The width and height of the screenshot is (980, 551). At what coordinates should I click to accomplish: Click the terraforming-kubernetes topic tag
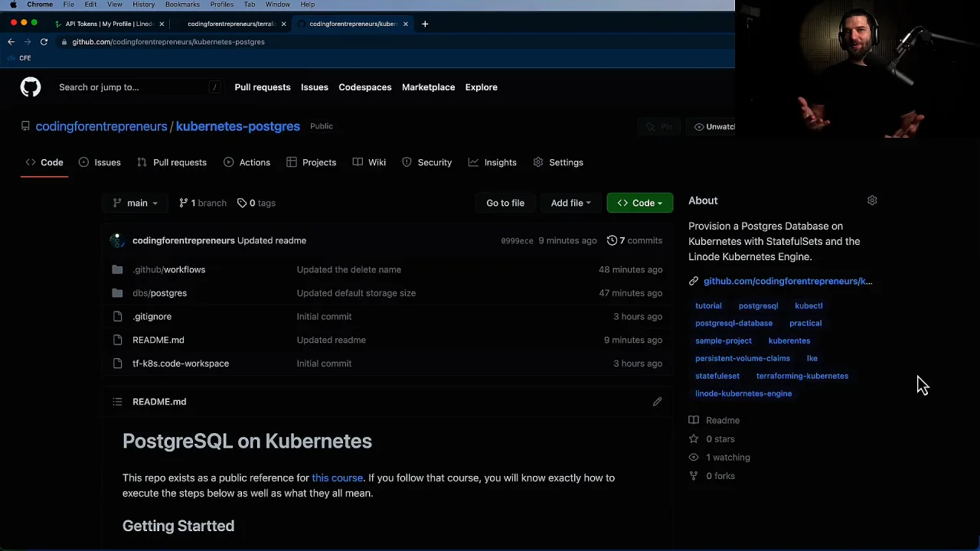[x=802, y=376]
